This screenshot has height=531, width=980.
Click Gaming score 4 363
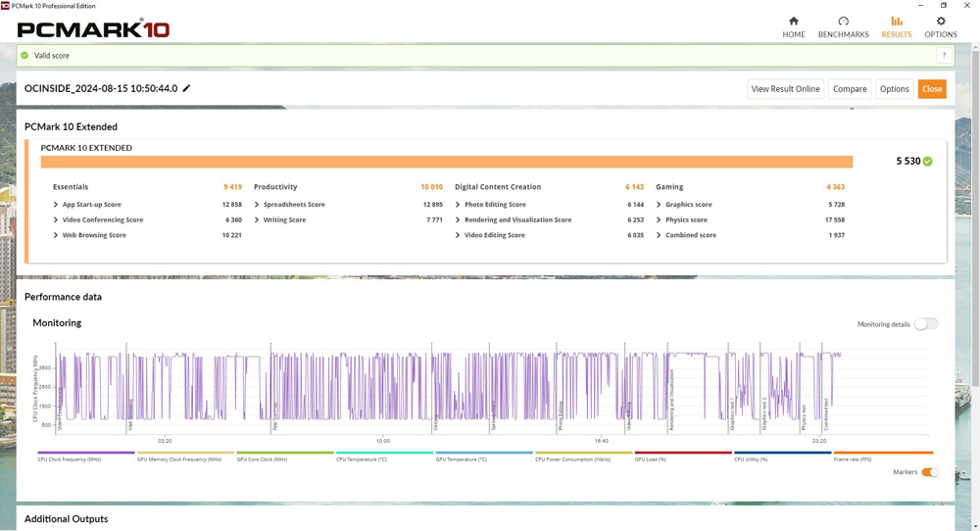click(835, 187)
